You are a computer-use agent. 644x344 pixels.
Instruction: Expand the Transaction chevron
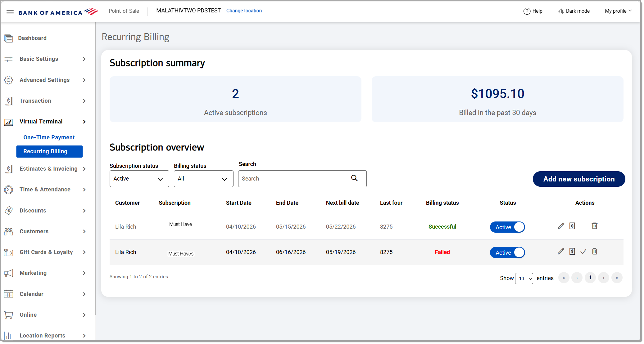84,101
